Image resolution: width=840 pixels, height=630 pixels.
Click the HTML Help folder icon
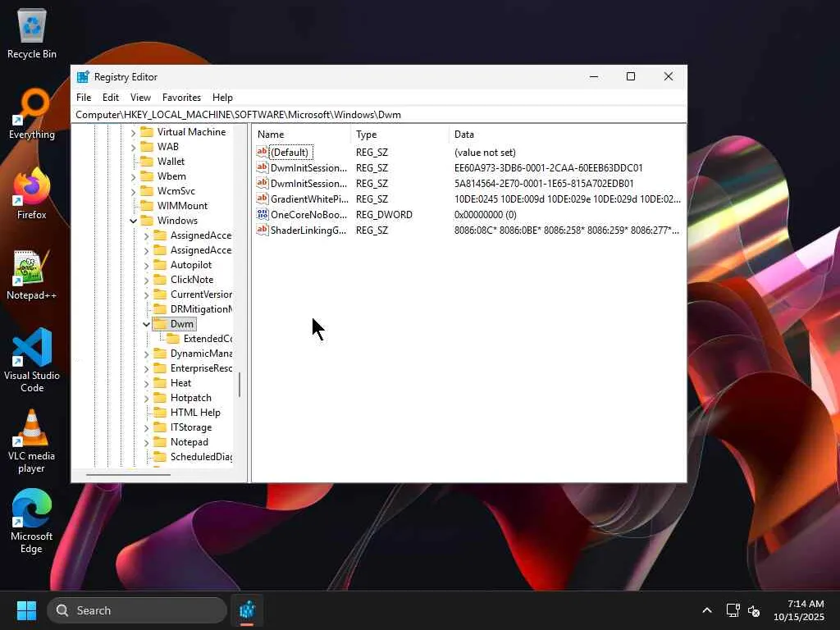point(160,413)
